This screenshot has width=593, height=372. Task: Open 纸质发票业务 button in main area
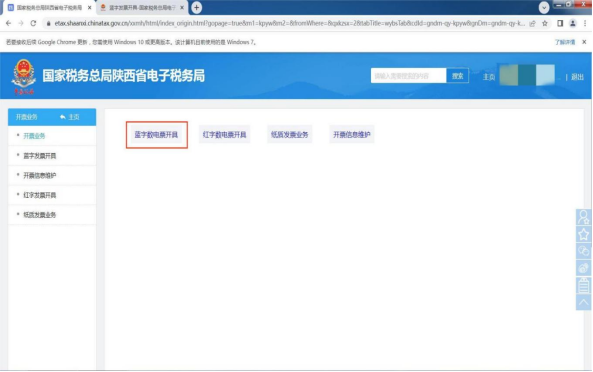point(289,135)
